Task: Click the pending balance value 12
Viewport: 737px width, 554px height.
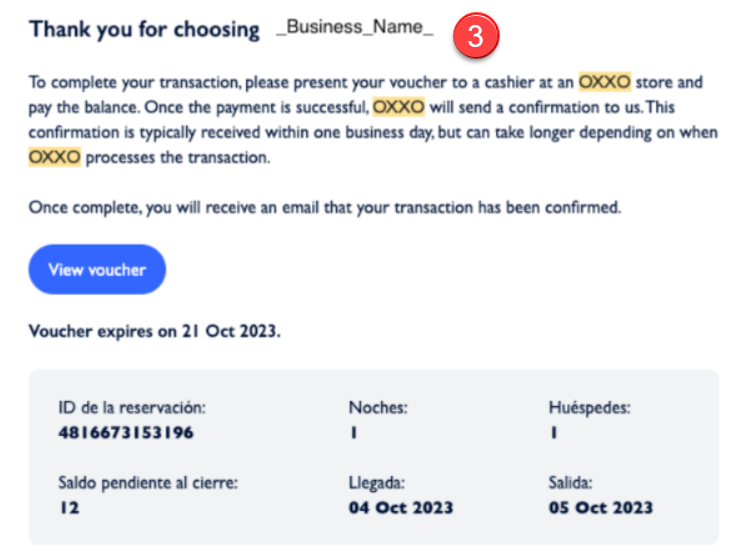Action: point(69,507)
